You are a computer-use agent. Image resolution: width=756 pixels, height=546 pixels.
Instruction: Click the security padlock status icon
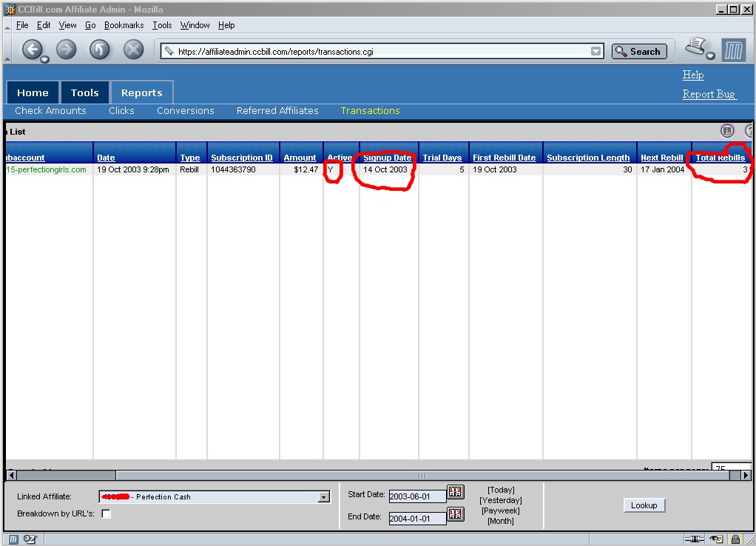[x=735, y=539]
